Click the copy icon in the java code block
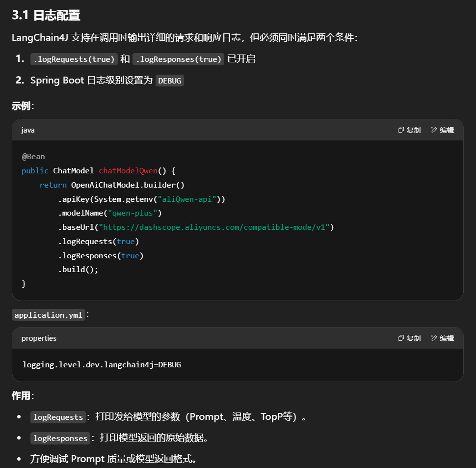Viewport: 476px width, 468px height. click(401, 130)
